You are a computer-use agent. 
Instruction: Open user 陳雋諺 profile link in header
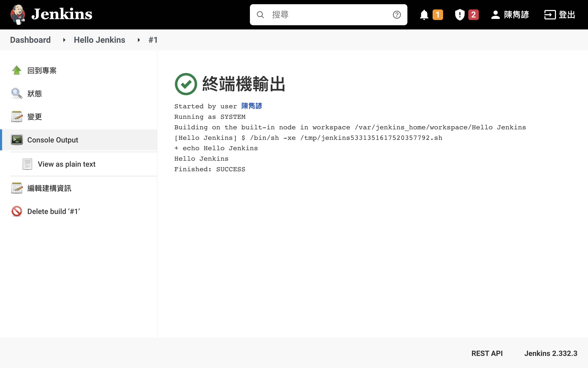[517, 15]
